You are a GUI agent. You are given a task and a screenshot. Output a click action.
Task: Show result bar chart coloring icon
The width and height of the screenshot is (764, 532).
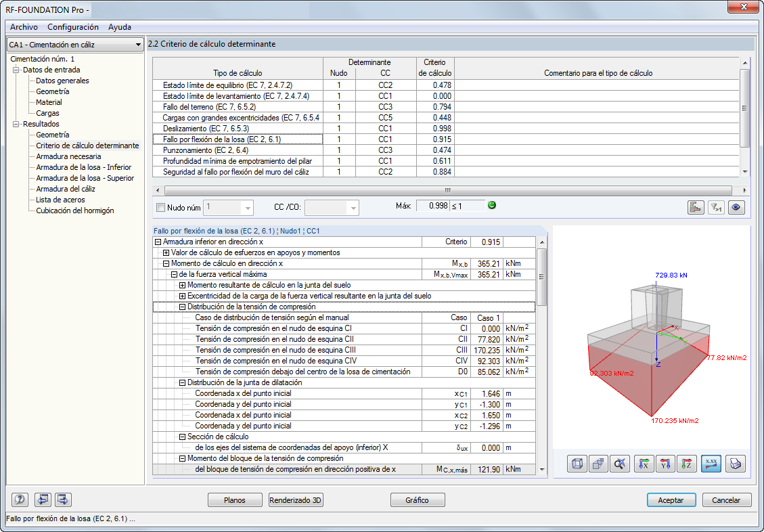696,208
